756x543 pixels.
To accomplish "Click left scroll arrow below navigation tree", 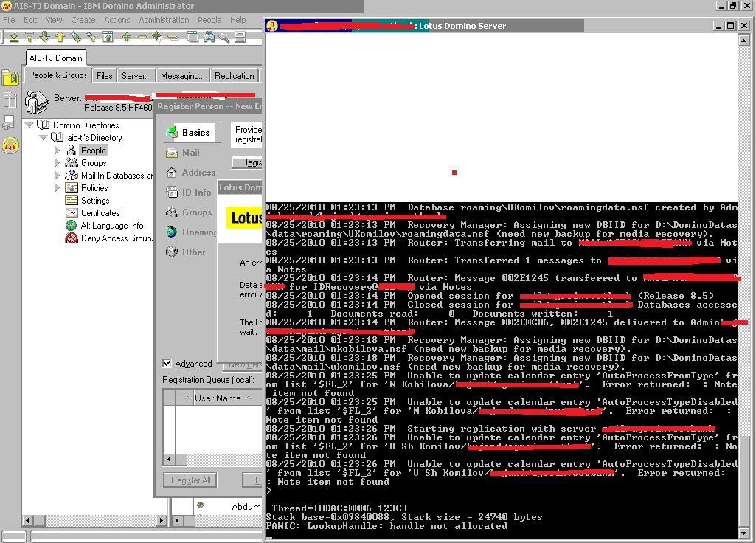I will point(27,520).
